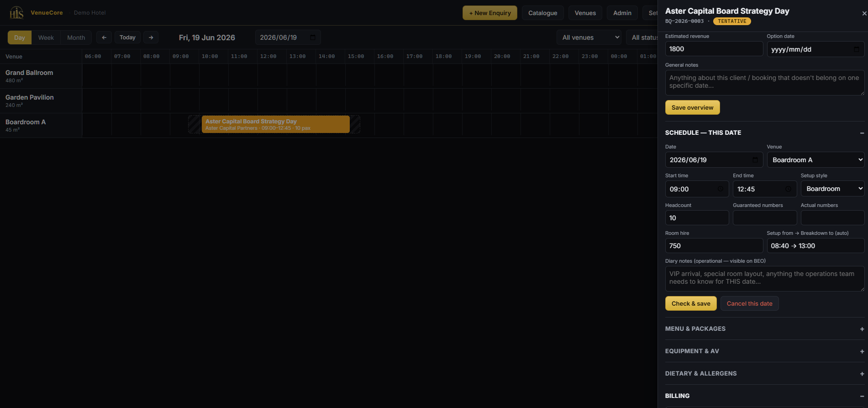This screenshot has width=868, height=408.
Task: Go to next day with right arrow
Action: 151,37
